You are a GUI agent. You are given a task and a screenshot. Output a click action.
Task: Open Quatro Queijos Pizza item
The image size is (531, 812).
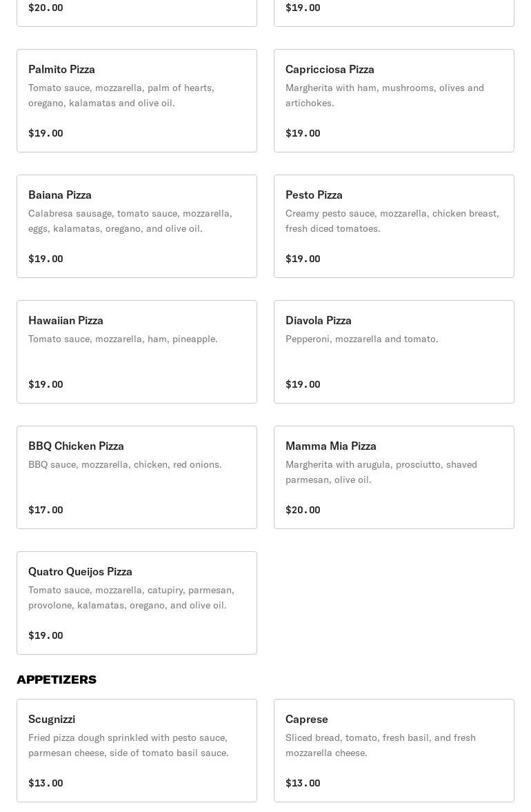tap(137, 603)
